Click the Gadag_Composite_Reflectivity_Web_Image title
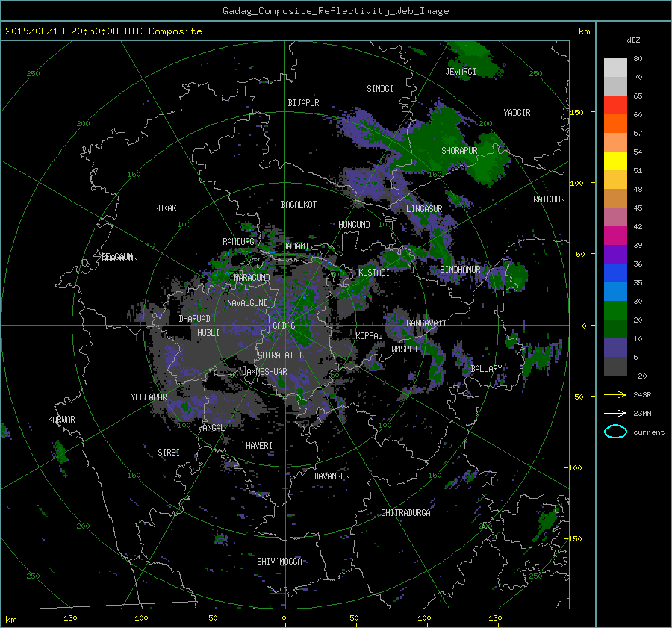The image size is (672, 628). [x=335, y=11]
